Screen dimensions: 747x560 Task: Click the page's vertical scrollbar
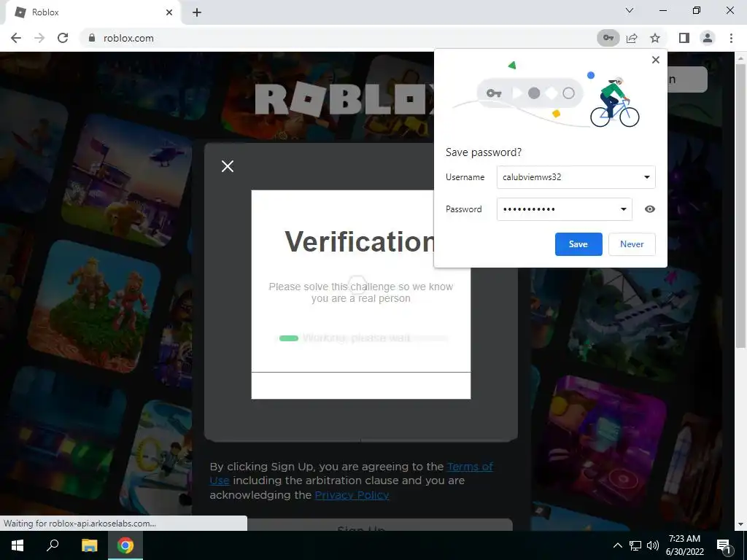click(x=740, y=205)
